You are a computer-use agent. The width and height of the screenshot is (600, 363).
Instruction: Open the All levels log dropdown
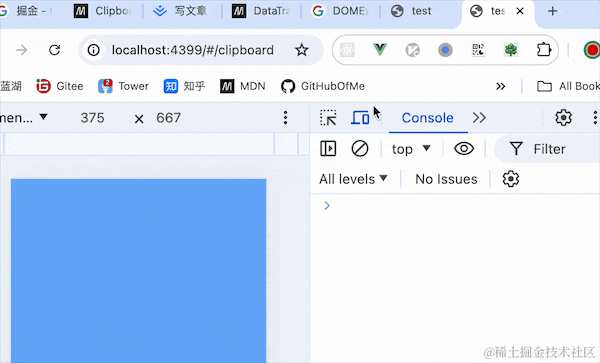click(x=353, y=179)
